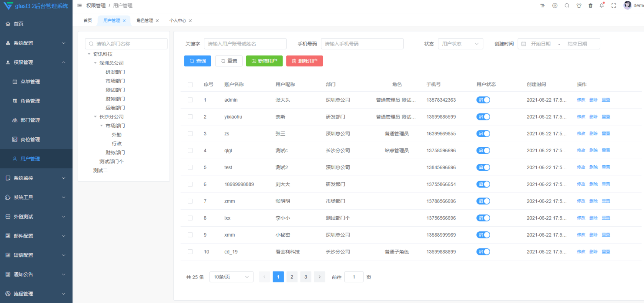Image resolution: width=644 pixels, height=303 pixels.
Task: Click the 岗位管理 sidebar icon
Action: 15,140
